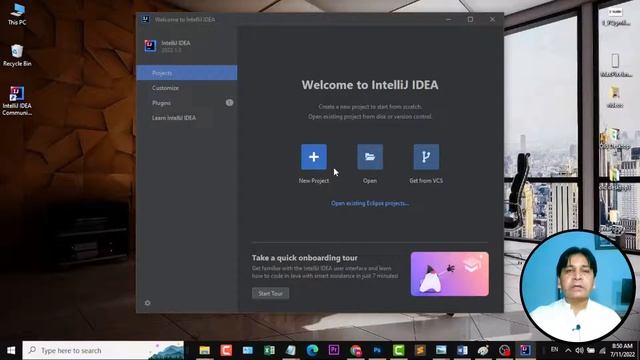Minimize the Welcome to IntelliJ IDEA window
640x360 pixels.
[448, 19]
